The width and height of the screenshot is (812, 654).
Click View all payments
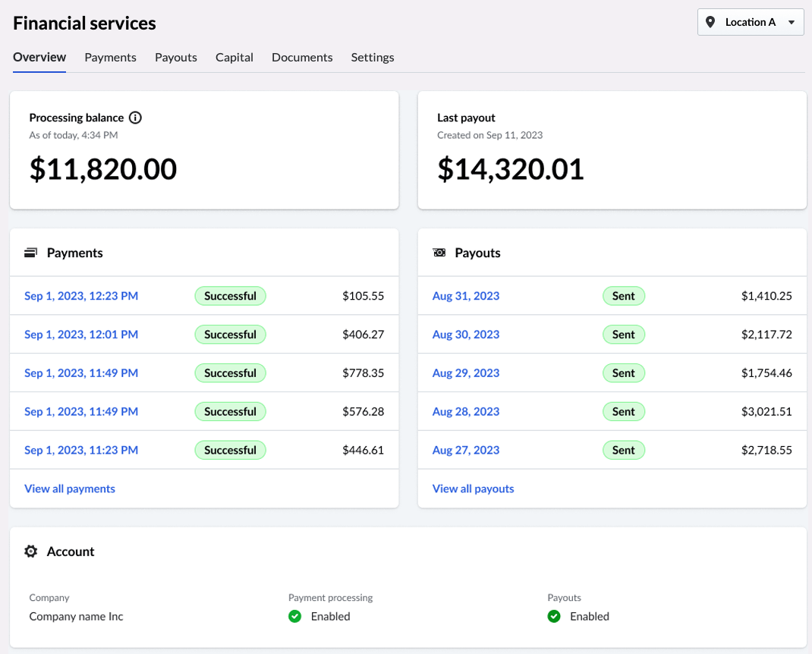point(70,488)
